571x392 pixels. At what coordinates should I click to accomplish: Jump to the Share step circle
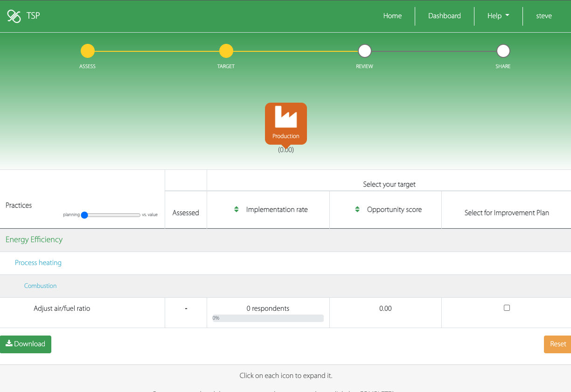click(503, 51)
